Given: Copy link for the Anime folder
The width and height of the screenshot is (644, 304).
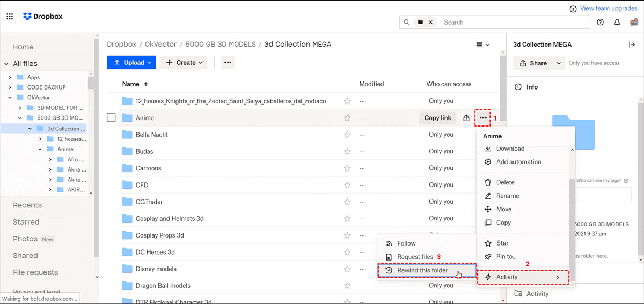Looking at the screenshot, I should [x=437, y=118].
